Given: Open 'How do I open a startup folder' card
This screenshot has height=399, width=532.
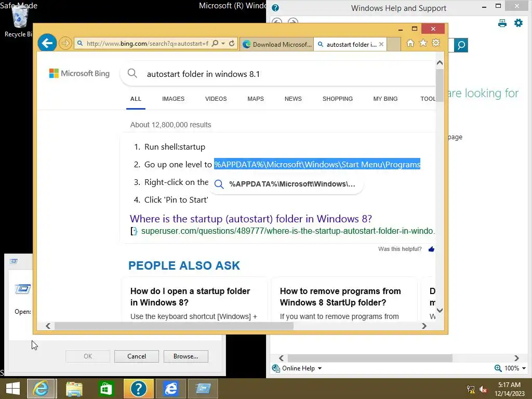Looking at the screenshot, I should coord(194,299).
